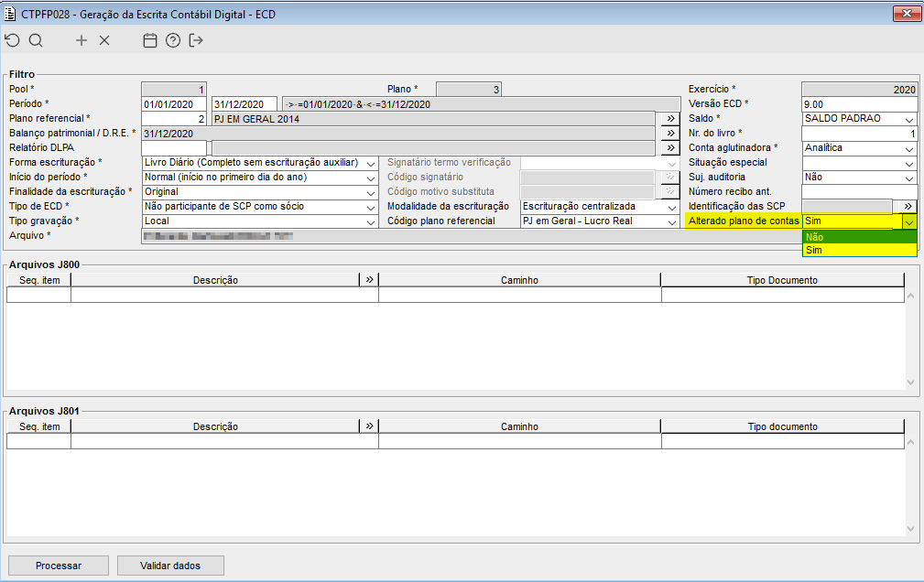Click scroll down arrow in Arquivos J800
This screenshot has width=924, height=582.
coord(910,383)
